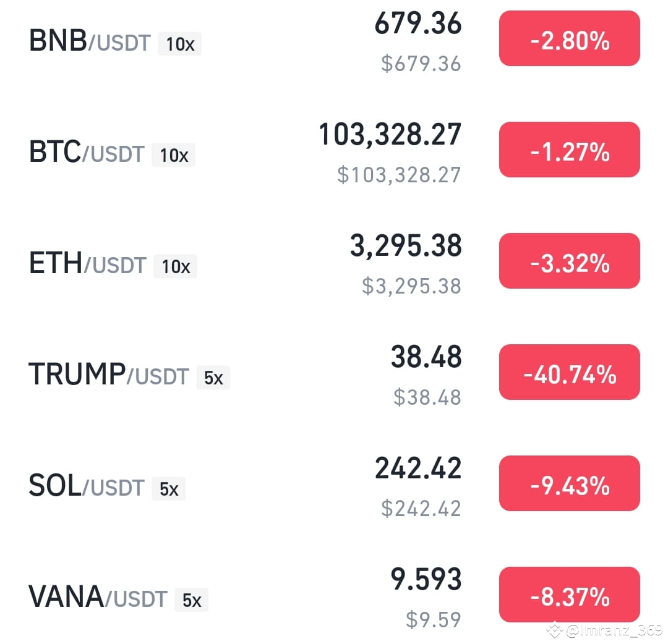Click the 5x leverage badge next to TRUMP
The image size is (668, 644).
pyautogui.click(x=213, y=378)
